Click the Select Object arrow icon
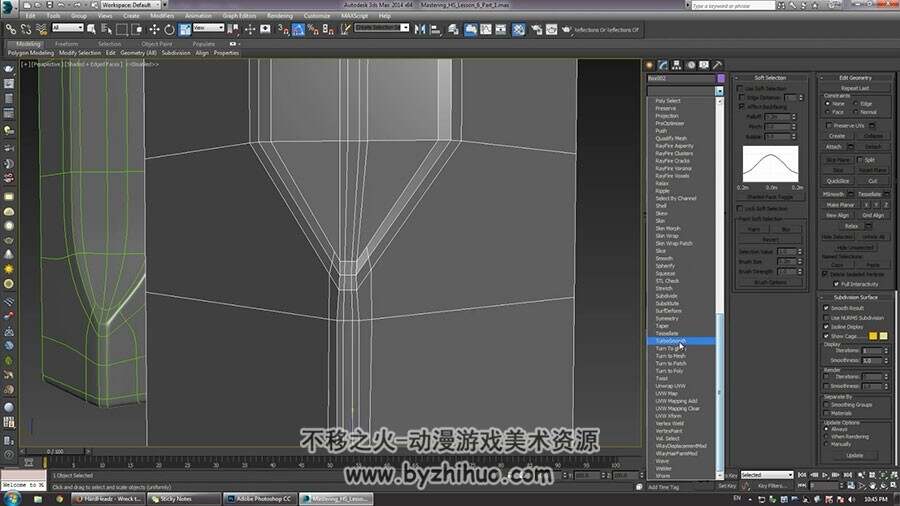Image resolution: width=900 pixels, height=506 pixels. (x=91, y=29)
